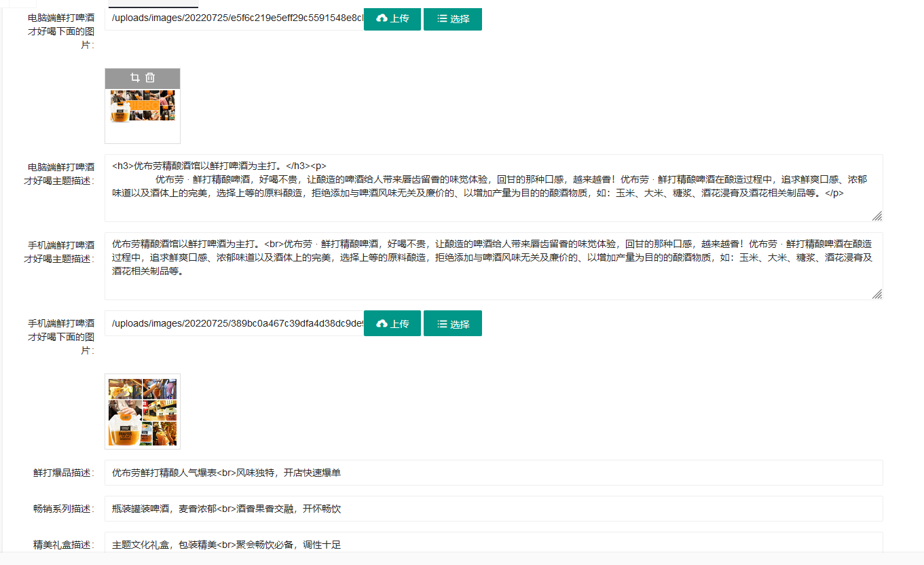
Task: Click the 手机端鲜打啤酒才好喝下面的图片 label
Action: coord(60,337)
